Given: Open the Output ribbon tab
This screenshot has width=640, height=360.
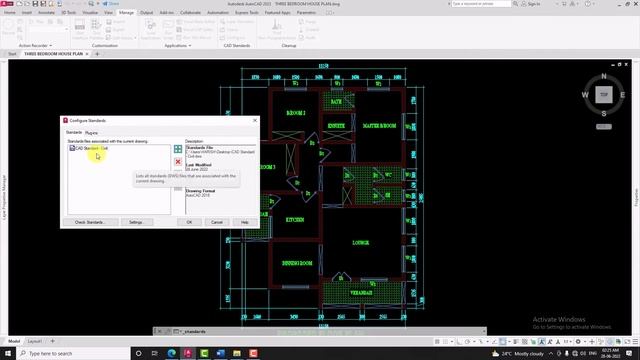Looking at the screenshot, I should tap(146, 13).
